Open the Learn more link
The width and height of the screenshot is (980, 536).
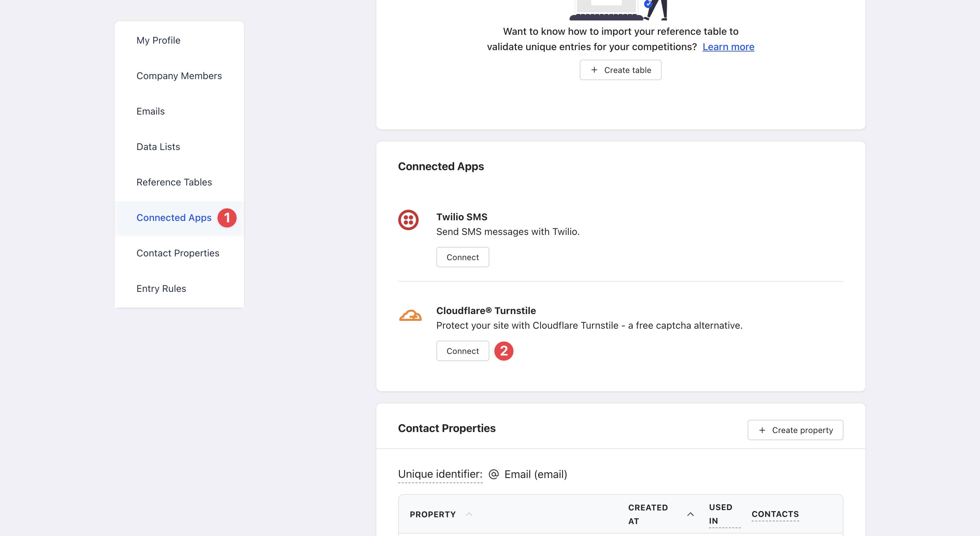pyautogui.click(x=728, y=46)
